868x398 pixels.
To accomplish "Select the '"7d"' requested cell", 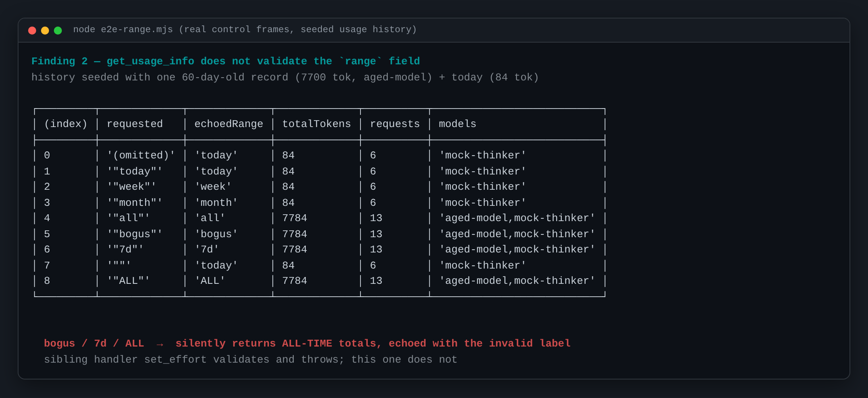I will click(x=125, y=249).
